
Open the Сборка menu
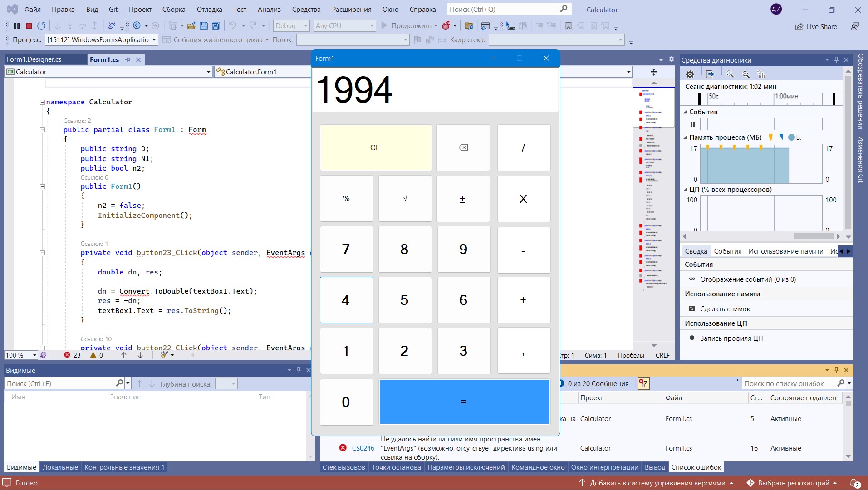coord(174,9)
